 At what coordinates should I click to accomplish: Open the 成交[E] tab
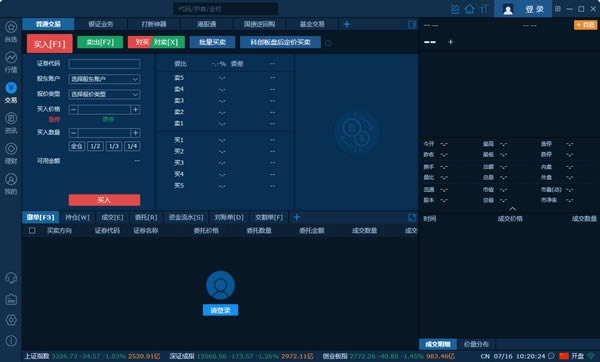click(112, 217)
